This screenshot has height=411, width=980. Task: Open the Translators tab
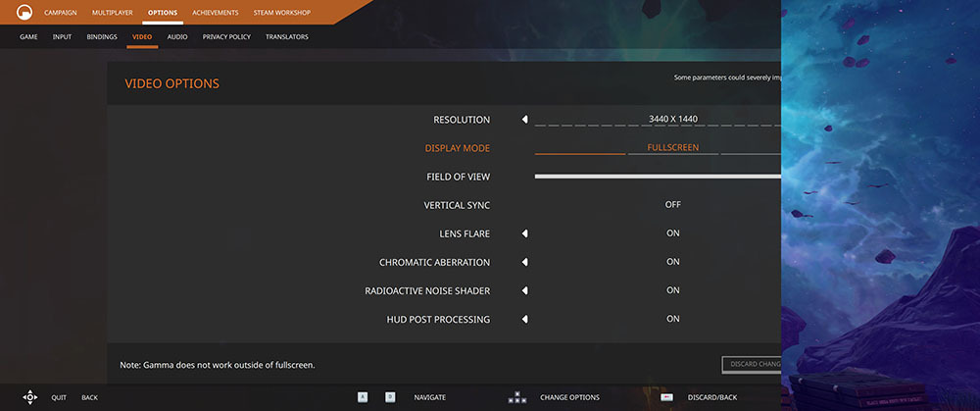(x=287, y=37)
